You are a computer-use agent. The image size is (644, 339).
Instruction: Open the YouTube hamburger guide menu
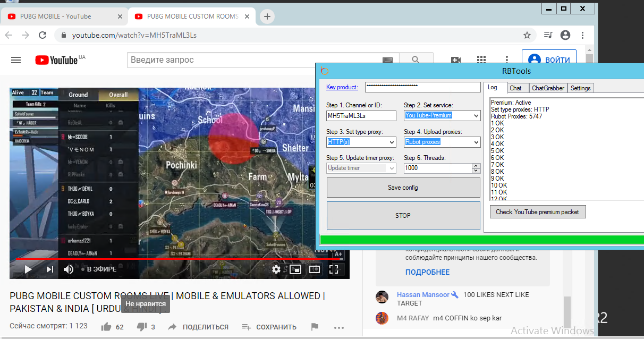coord(16,60)
